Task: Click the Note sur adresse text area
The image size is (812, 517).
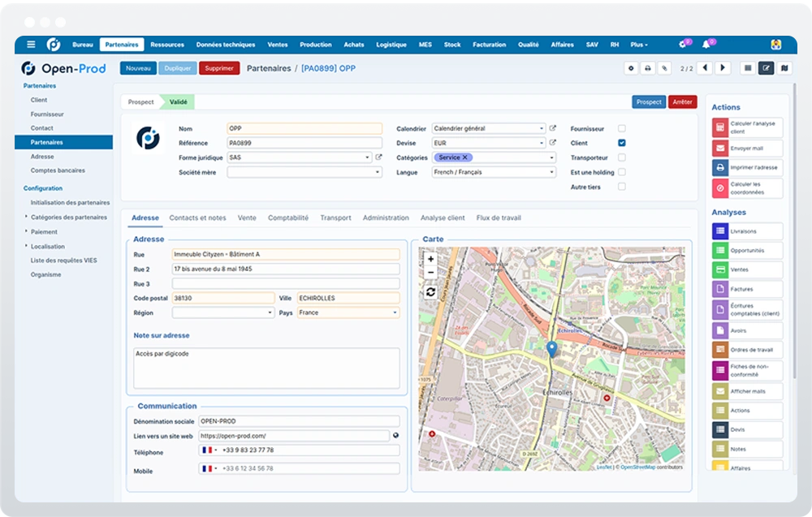Action: (266, 368)
